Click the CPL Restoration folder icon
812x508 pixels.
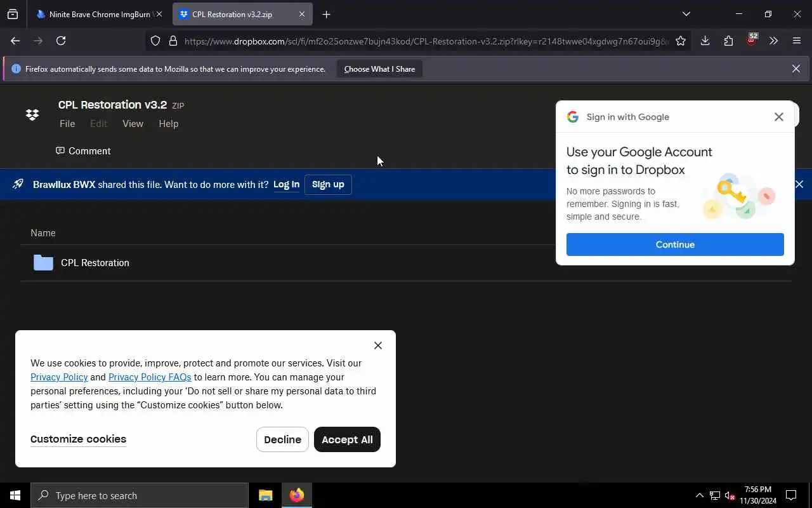pyautogui.click(x=43, y=263)
